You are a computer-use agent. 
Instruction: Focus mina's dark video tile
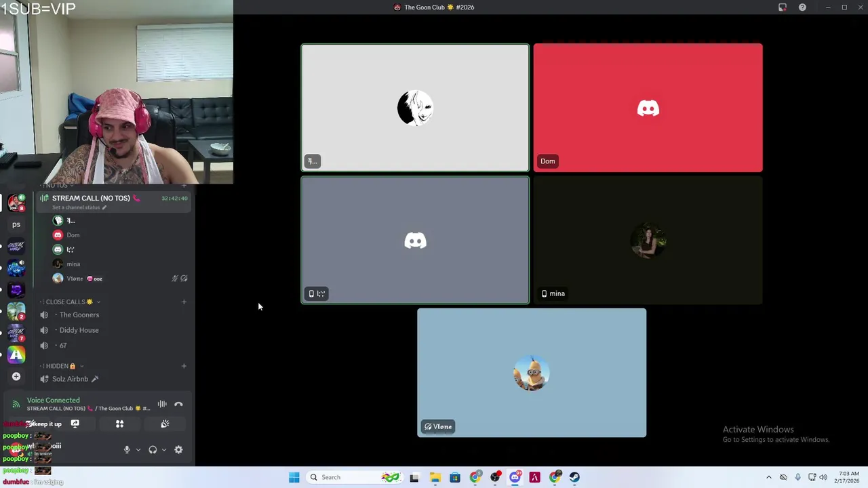648,240
